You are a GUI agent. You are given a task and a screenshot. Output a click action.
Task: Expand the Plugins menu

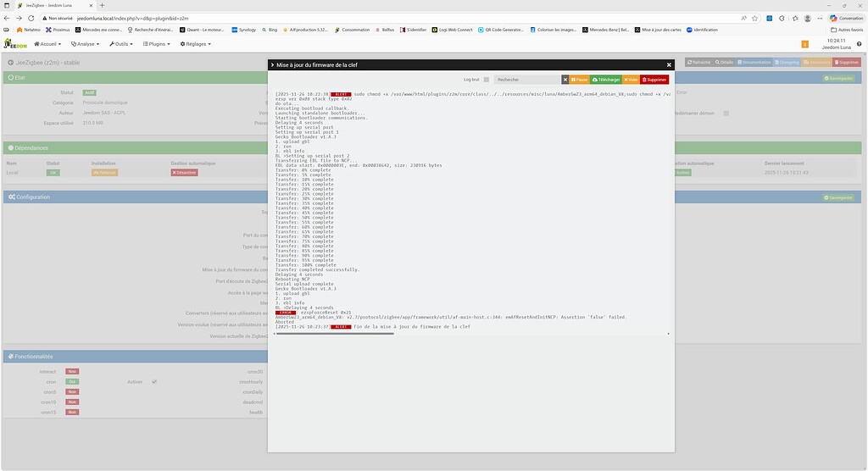pyautogui.click(x=157, y=44)
